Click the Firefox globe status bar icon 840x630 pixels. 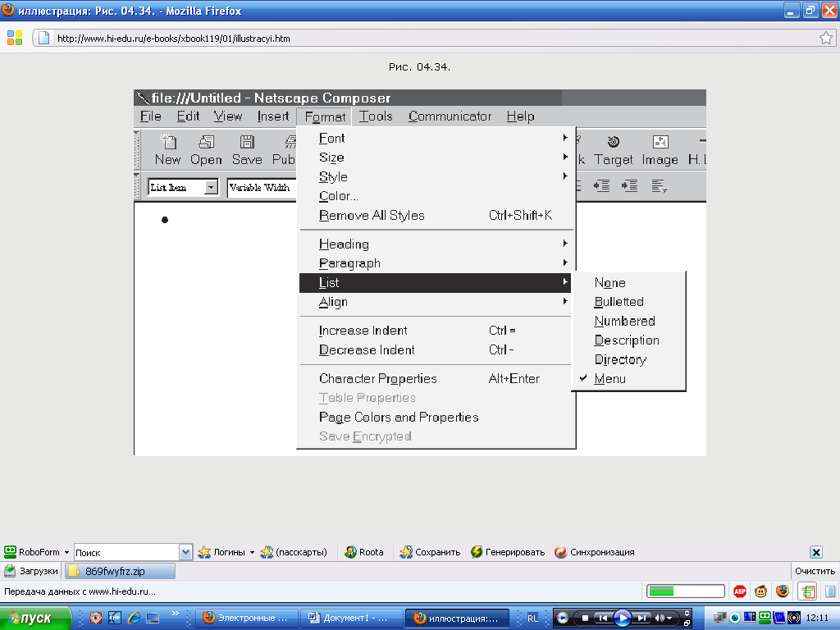tap(783, 591)
